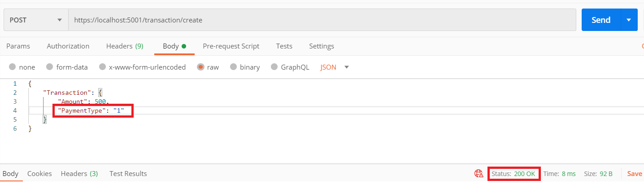
Task: Click the Size 92 B value
Action: [606, 174]
